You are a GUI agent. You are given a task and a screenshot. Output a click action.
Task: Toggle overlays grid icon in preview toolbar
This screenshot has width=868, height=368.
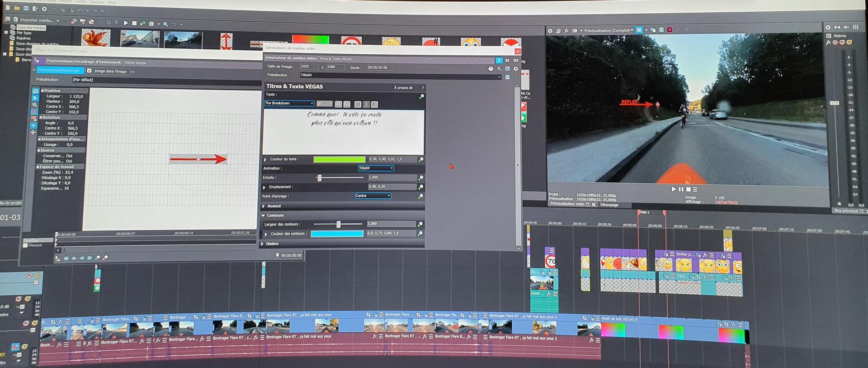639,30
